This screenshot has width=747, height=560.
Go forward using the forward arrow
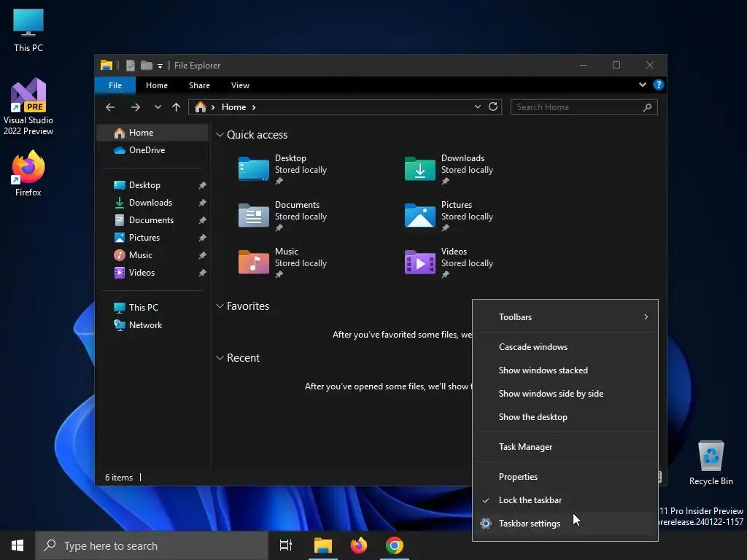coord(135,107)
